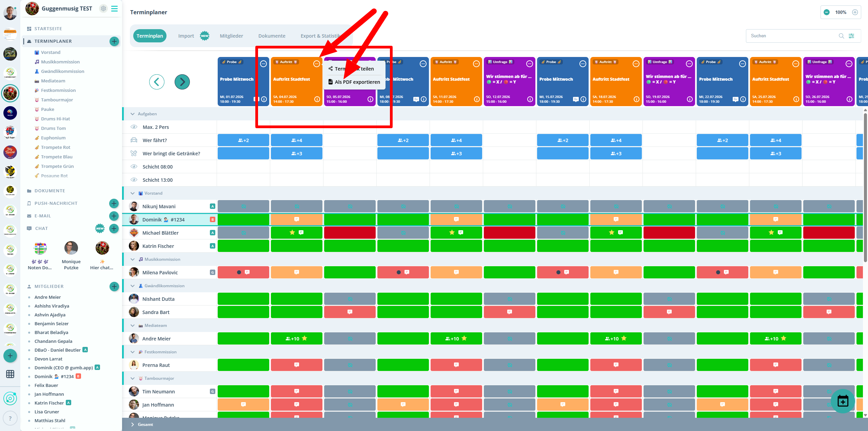The image size is (868, 431).
Task: Toggle visibility of Max. 2 Pers task
Action: tap(134, 127)
